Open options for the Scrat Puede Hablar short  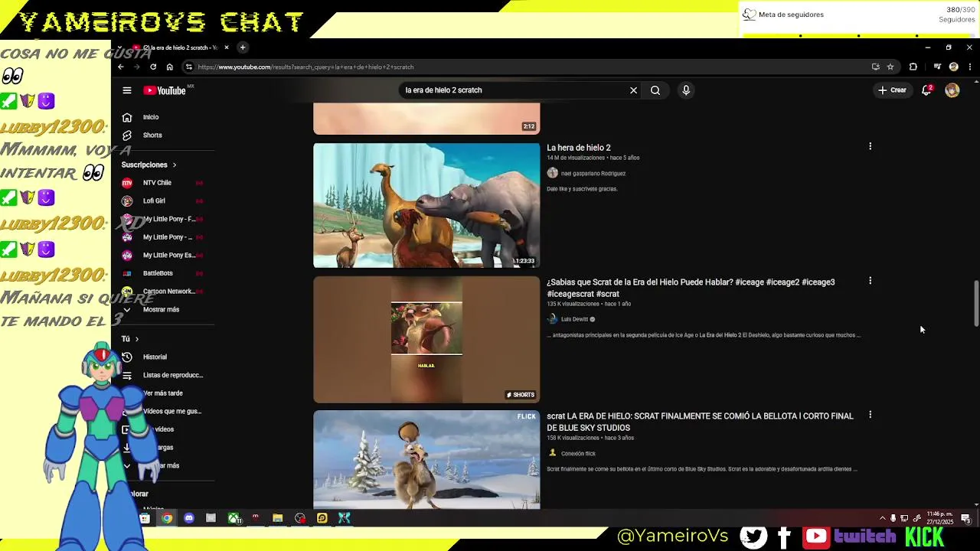point(870,281)
